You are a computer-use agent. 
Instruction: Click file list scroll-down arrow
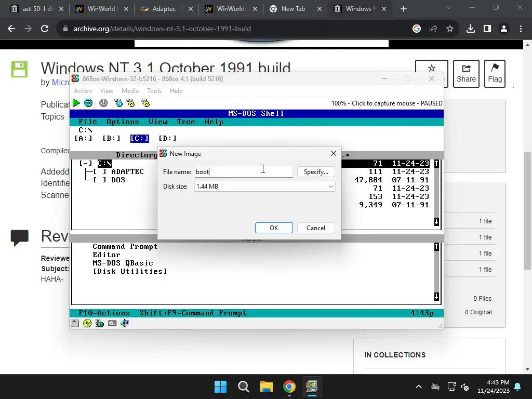click(x=436, y=222)
